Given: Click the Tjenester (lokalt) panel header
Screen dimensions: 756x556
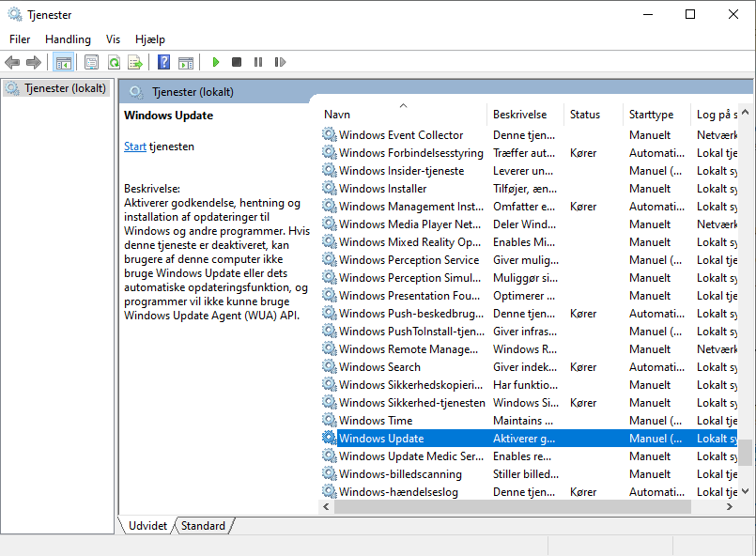Looking at the screenshot, I should [x=193, y=92].
